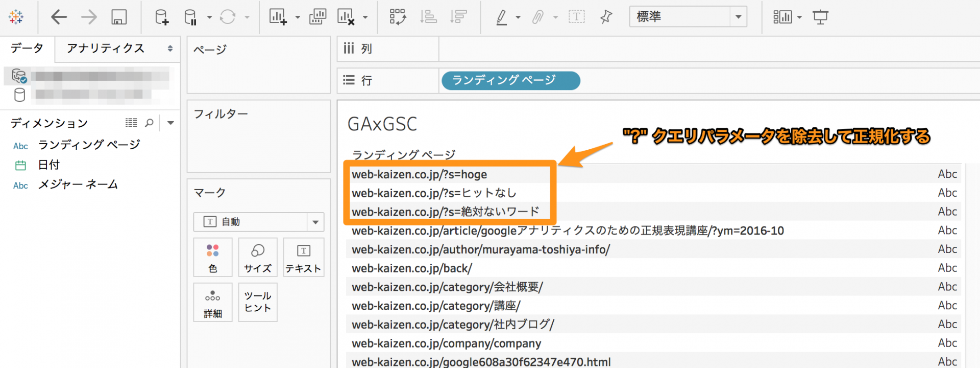
Task: Select row company/company
Action: [447, 343]
